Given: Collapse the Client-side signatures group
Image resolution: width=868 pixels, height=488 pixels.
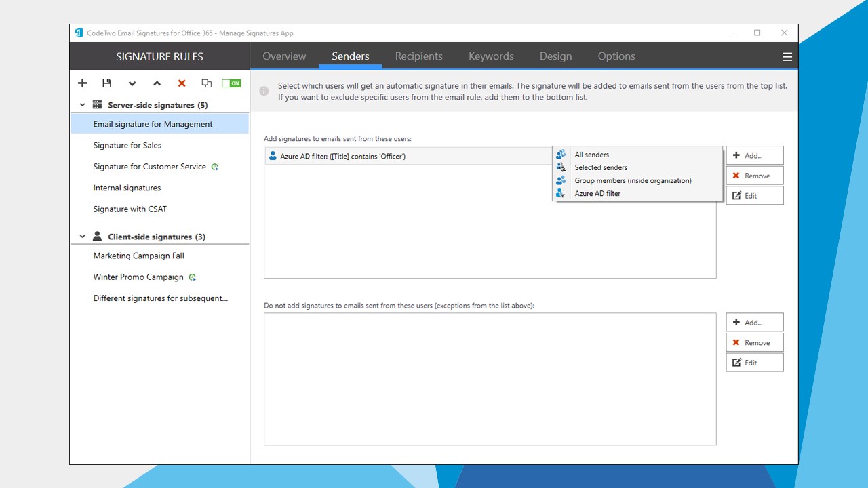Looking at the screenshot, I should [x=83, y=237].
